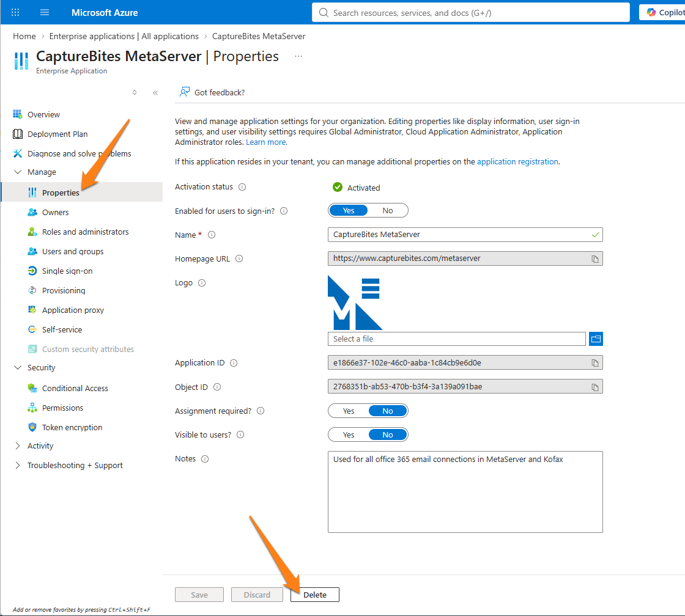
Task: Click the Object ID info icon
Action: click(x=217, y=387)
